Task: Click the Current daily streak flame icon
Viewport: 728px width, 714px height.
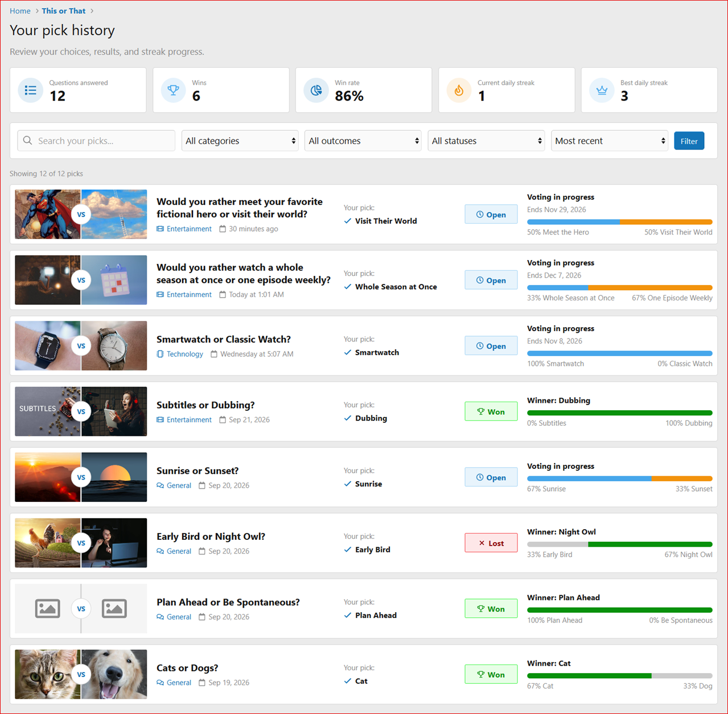Action: (459, 90)
